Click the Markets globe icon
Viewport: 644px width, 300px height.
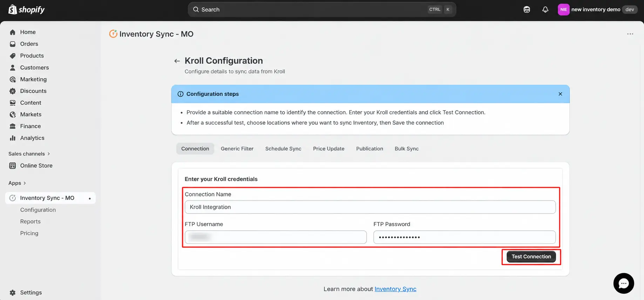(13, 115)
